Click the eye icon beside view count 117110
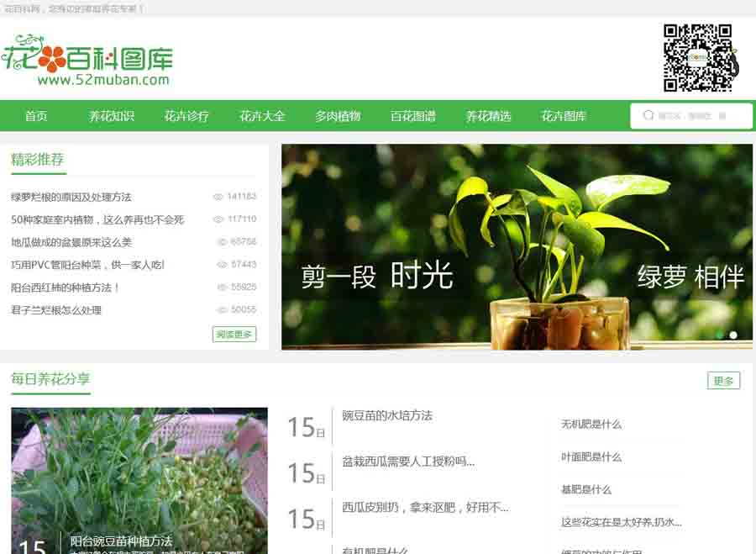 click(218, 219)
